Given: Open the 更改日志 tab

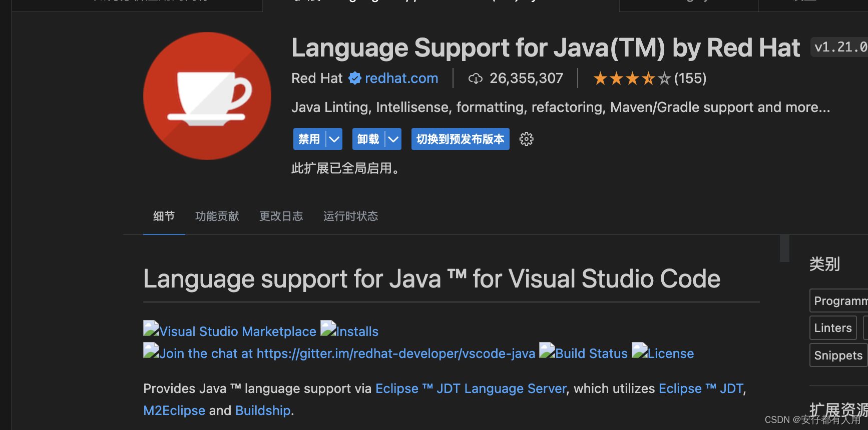Looking at the screenshot, I should (x=281, y=216).
